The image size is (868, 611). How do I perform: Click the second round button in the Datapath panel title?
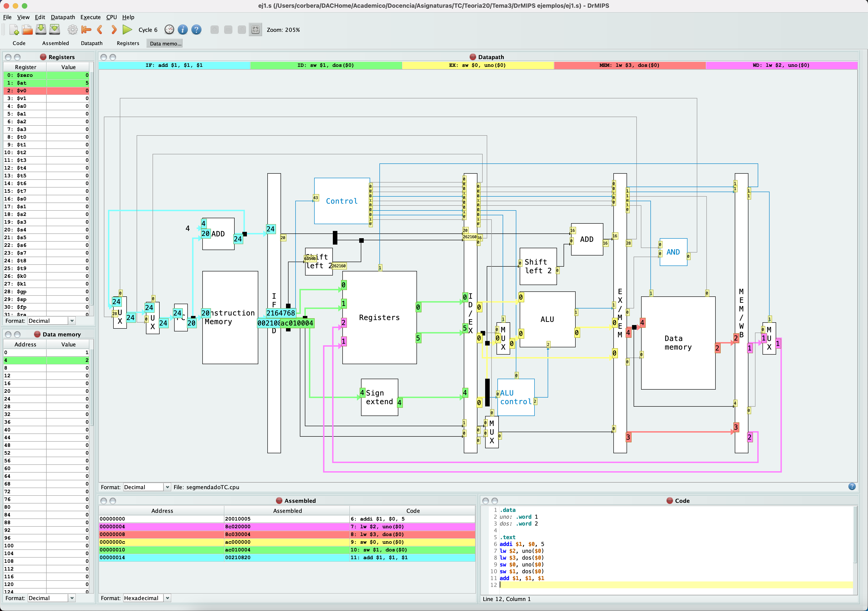pos(113,57)
